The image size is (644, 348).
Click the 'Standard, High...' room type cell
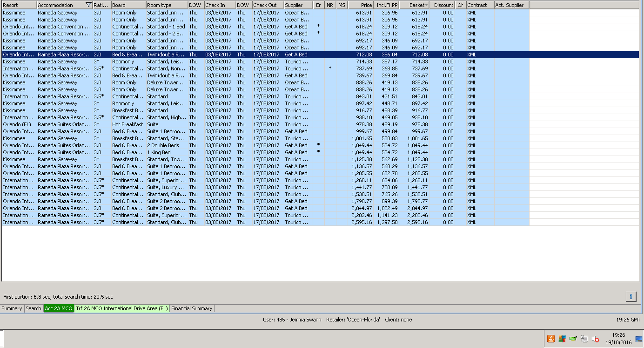coord(167,117)
